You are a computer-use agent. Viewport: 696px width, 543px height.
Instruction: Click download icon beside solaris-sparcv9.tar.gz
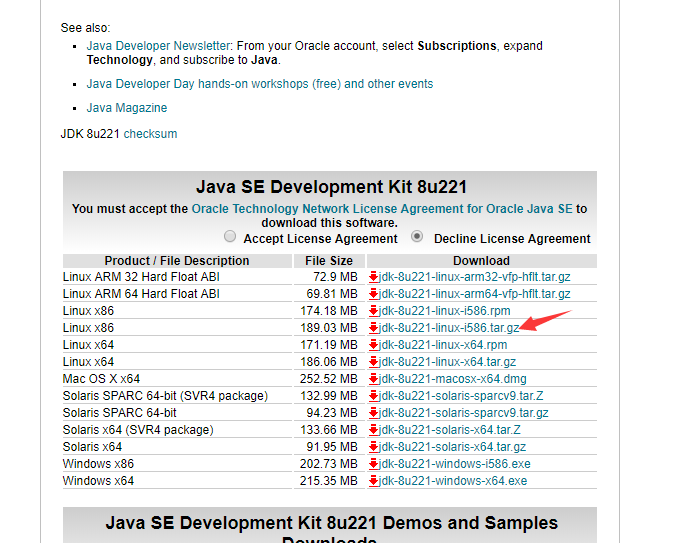pos(373,413)
